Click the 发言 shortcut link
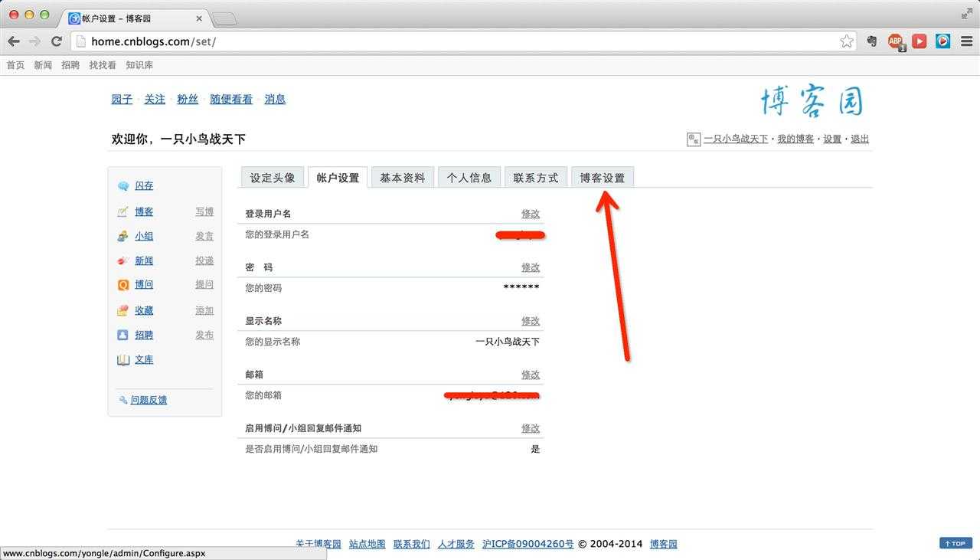This screenshot has width=980, height=560. (204, 237)
